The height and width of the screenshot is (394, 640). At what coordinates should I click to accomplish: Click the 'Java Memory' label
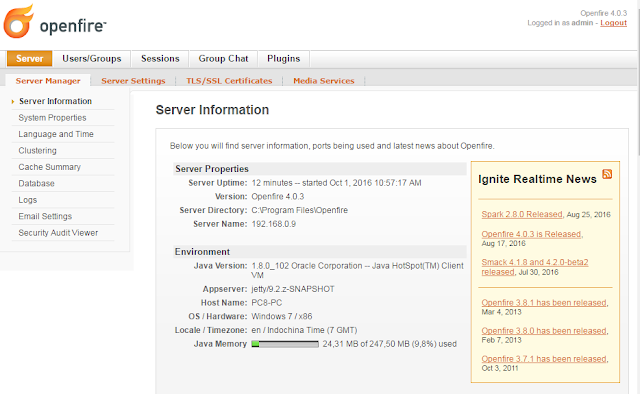(220, 344)
